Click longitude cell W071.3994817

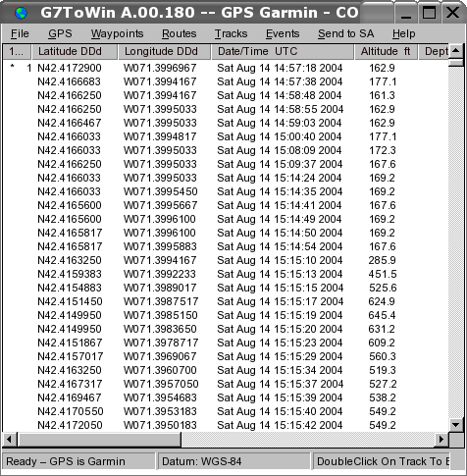(160, 136)
